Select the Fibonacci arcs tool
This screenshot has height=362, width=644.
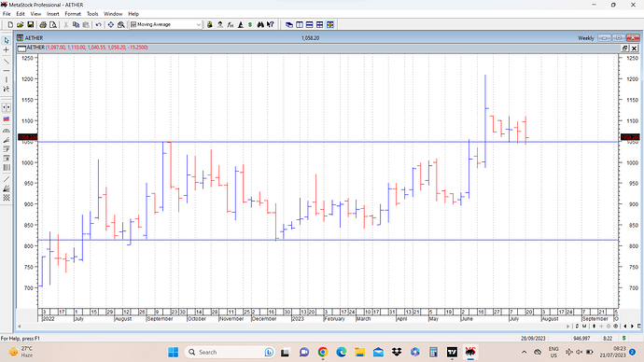7,131
